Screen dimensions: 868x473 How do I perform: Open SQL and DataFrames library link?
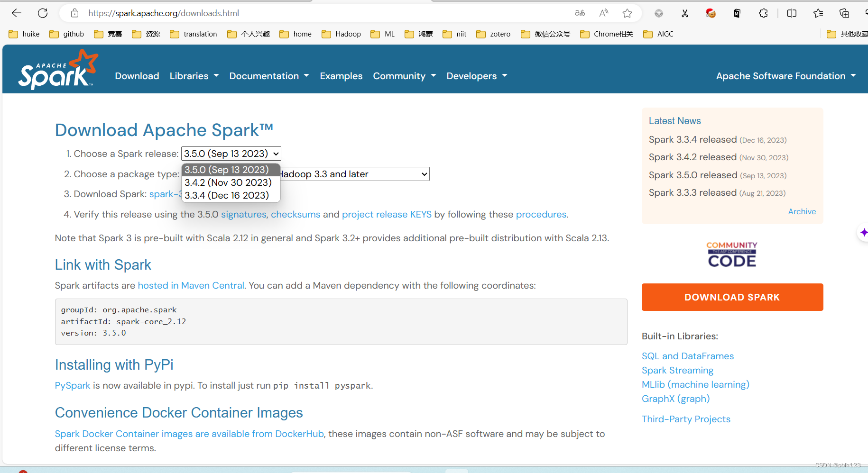coord(688,356)
